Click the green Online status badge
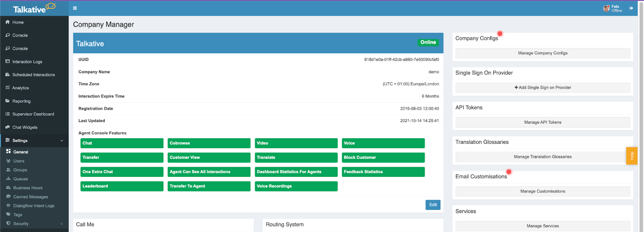Viewport: 644px width, 232px height. 428,42
